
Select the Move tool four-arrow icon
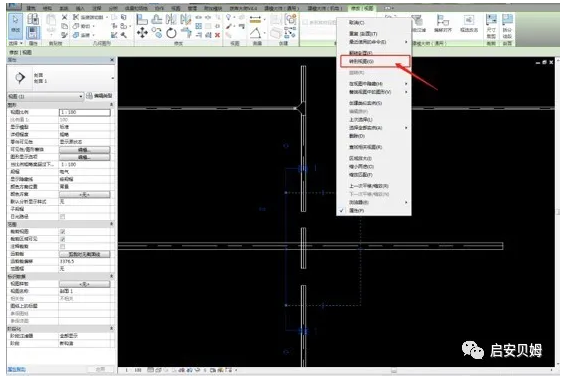point(142,33)
